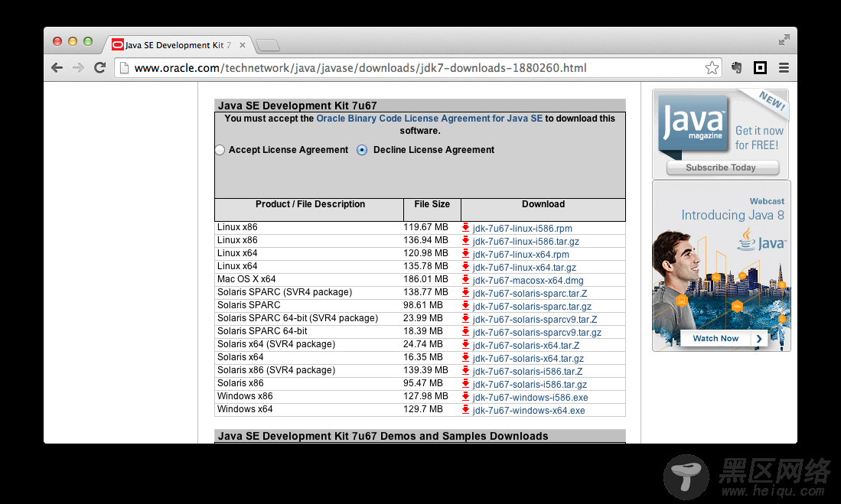Click download arrow icon for jdk-7u67-linux-x64.tar.gz
This screenshot has height=504, width=841.
[x=465, y=266]
